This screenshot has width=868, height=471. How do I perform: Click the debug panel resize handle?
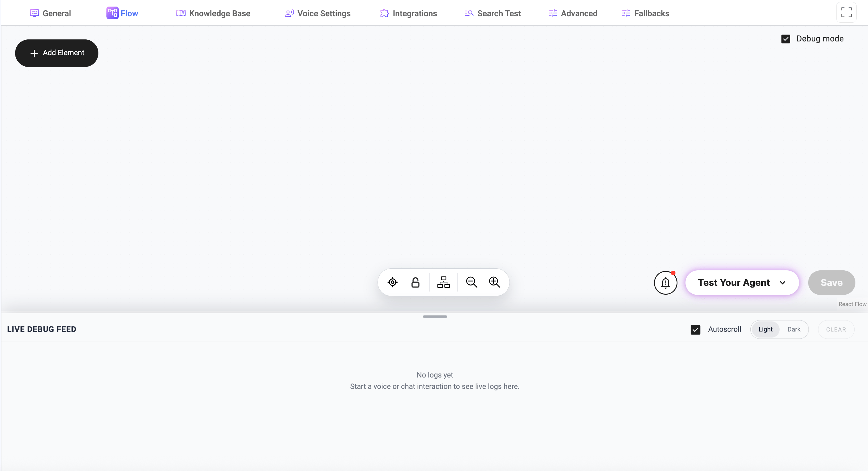coord(435,316)
